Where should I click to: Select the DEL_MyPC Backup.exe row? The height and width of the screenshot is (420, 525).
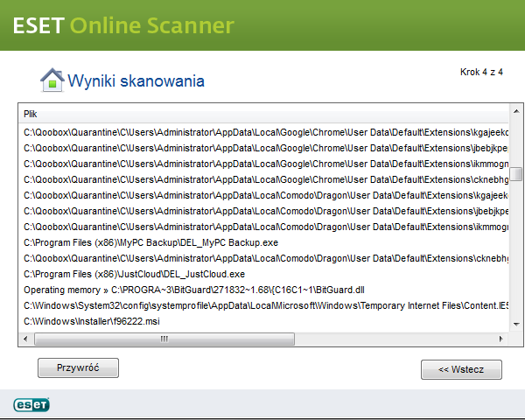click(x=264, y=242)
